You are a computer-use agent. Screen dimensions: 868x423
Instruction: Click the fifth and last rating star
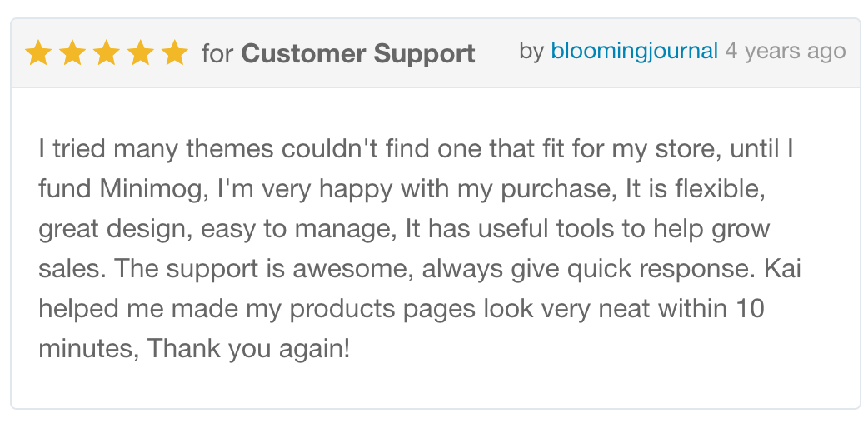click(x=174, y=54)
